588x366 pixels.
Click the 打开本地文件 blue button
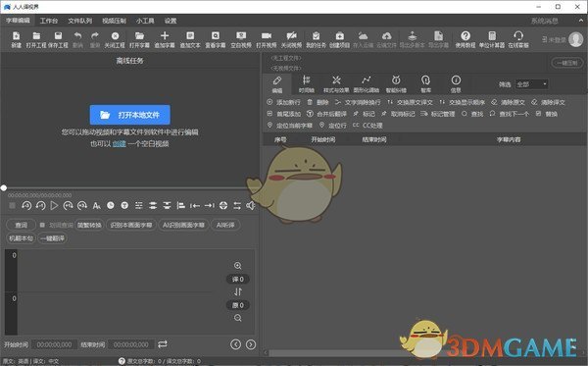129,115
